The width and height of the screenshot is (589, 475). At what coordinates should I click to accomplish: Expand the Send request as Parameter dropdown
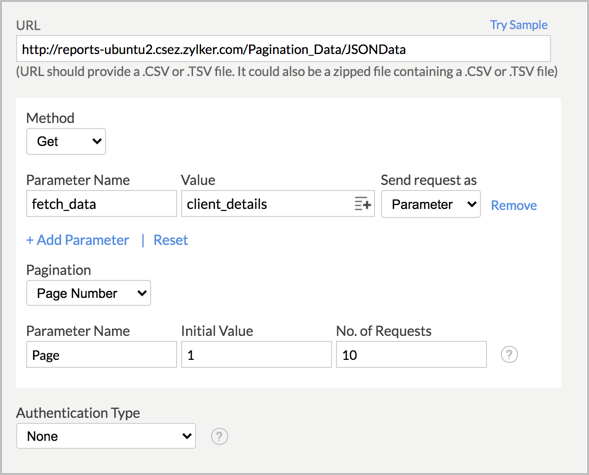pos(431,204)
